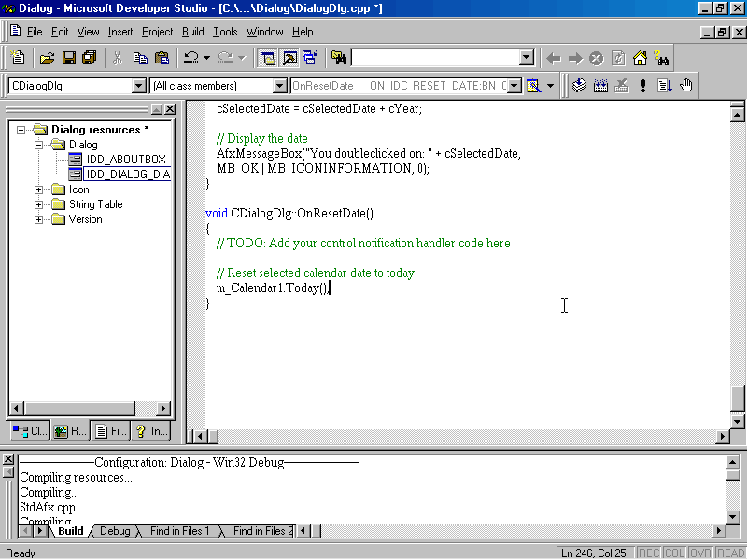Switch to ClassView workspace tab
The image size is (747, 560).
(x=30, y=431)
